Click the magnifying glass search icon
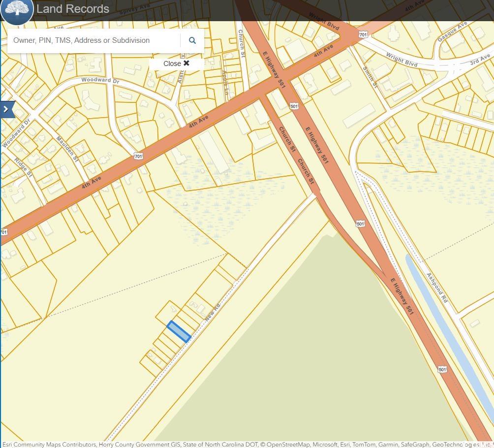The image size is (494, 448). (x=192, y=40)
